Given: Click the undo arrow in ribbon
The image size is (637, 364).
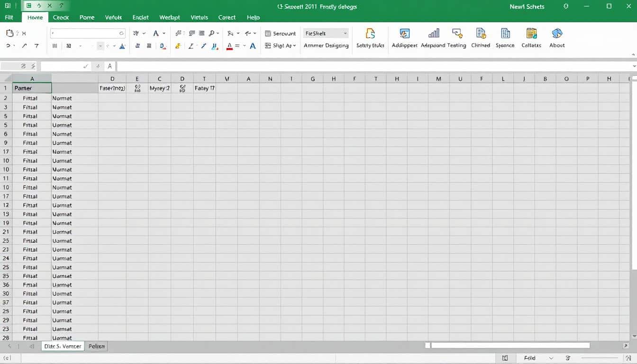Looking at the screenshot, I should (x=8, y=45).
